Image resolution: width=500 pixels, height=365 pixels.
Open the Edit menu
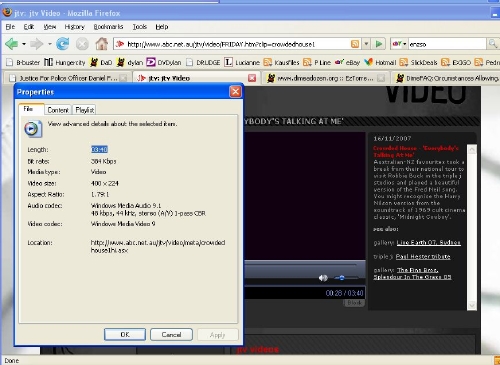(x=29, y=27)
